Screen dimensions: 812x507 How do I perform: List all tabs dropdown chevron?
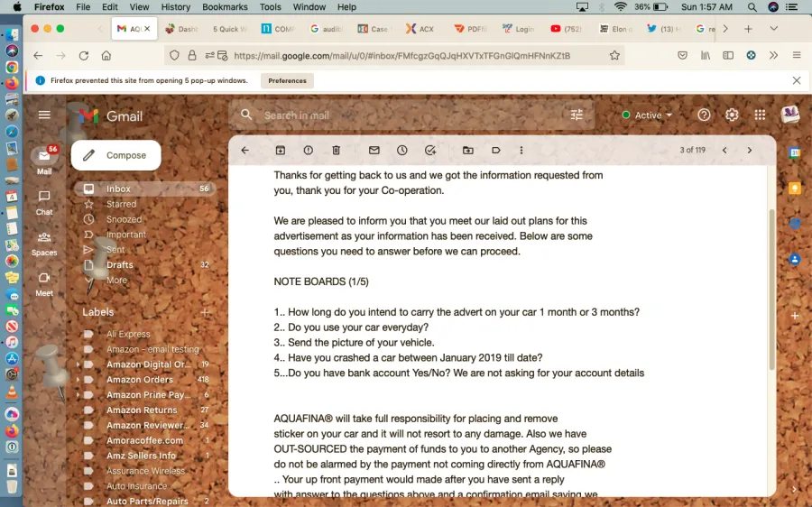click(774, 29)
